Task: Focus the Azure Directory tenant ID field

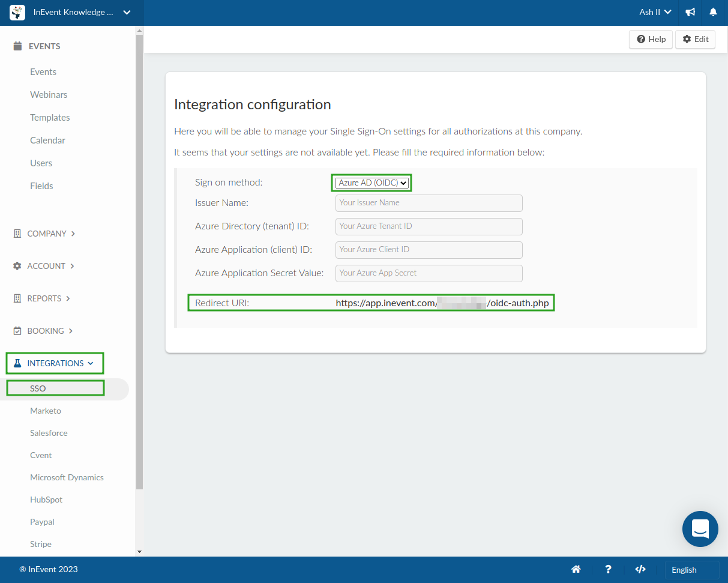Action: 429,226
